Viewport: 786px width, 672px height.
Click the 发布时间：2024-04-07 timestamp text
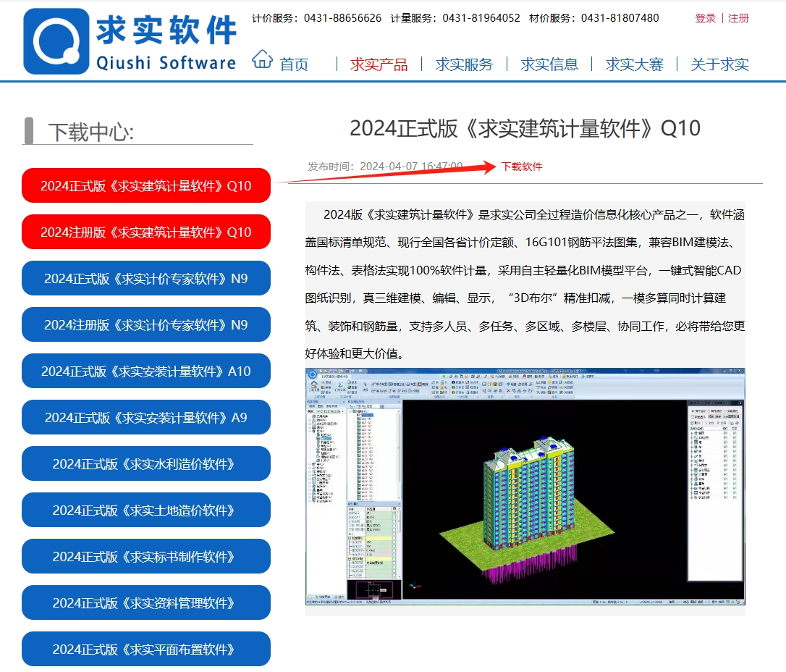point(385,167)
